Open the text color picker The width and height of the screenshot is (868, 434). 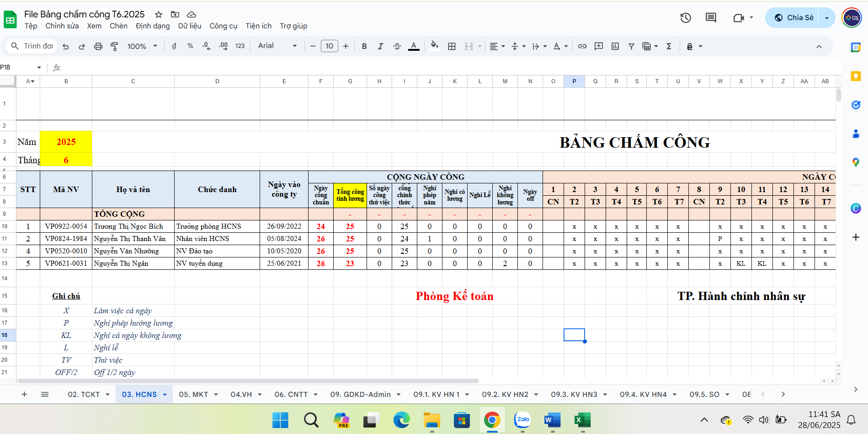tap(414, 46)
